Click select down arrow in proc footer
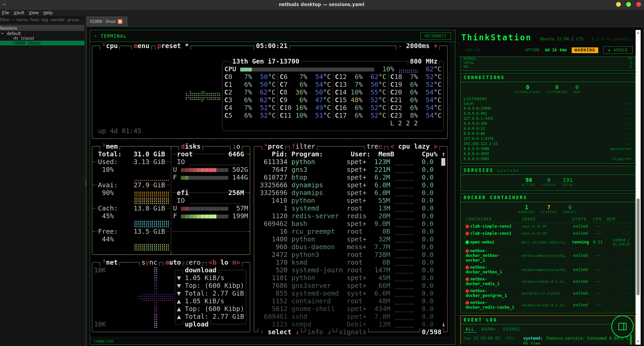This screenshot has width=644, height=346. pyautogui.click(x=297, y=332)
